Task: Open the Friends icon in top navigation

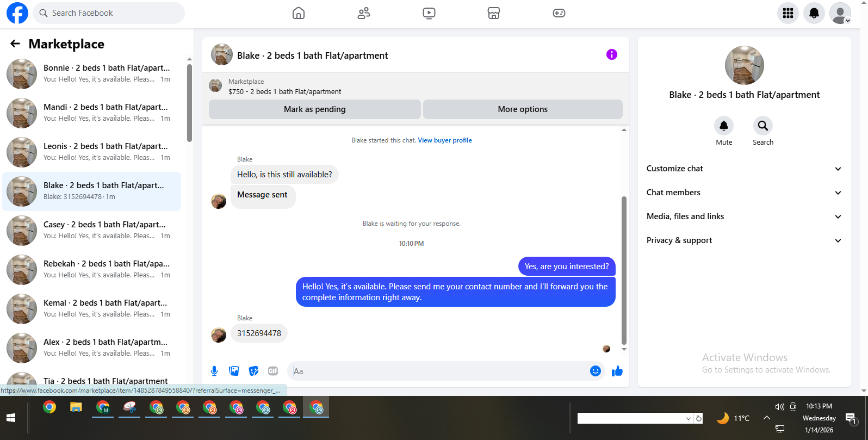Action: click(364, 13)
